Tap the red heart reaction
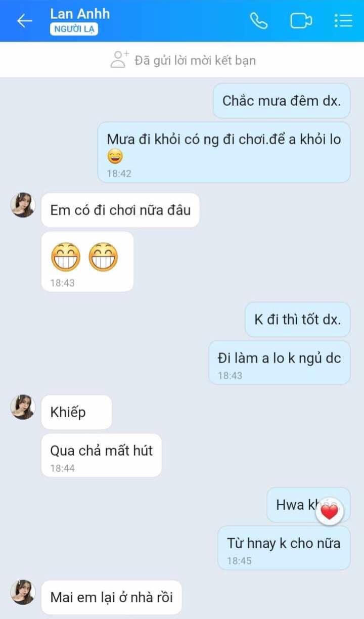Viewport: 364px width, 619px height. pyautogui.click(x=330, y=512)
